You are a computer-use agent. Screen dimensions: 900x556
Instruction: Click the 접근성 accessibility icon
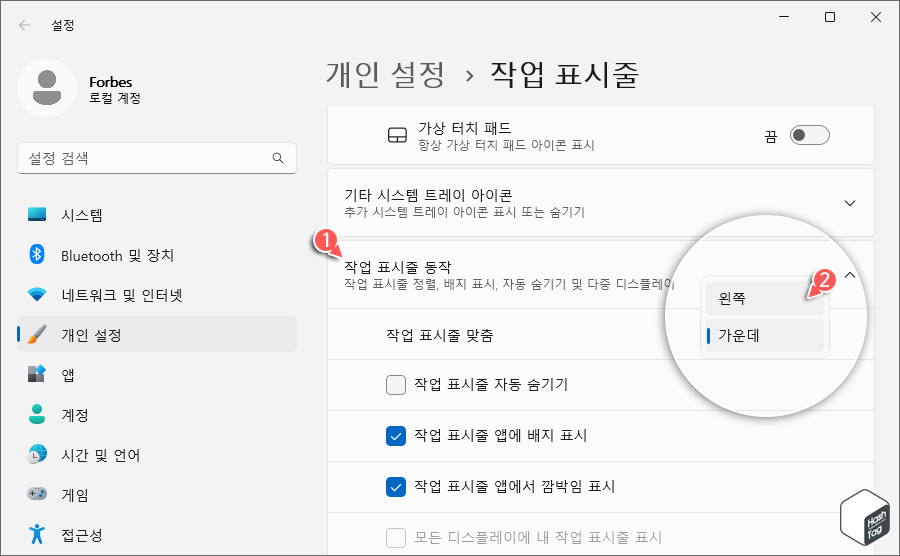point(37,534)
